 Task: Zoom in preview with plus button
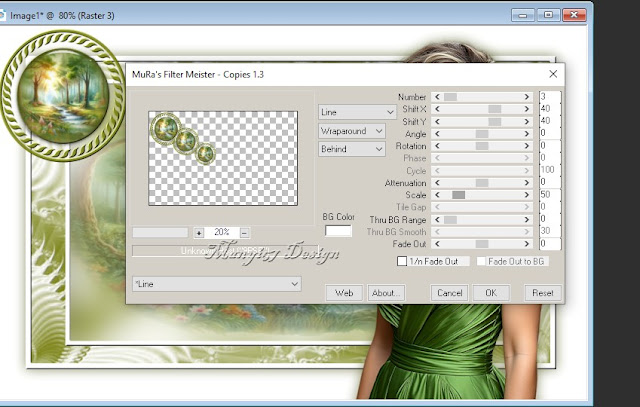click(x=199, y=233)
